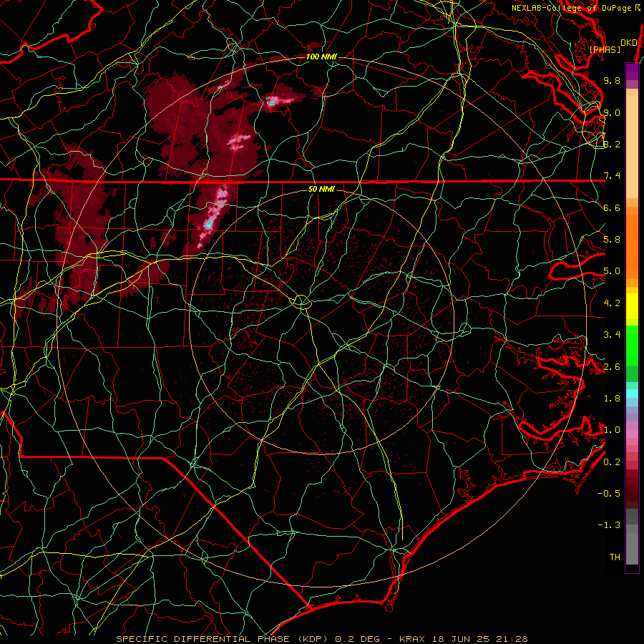
Task: Pick the pink segment near 1.0
Action: coord(632,434)
